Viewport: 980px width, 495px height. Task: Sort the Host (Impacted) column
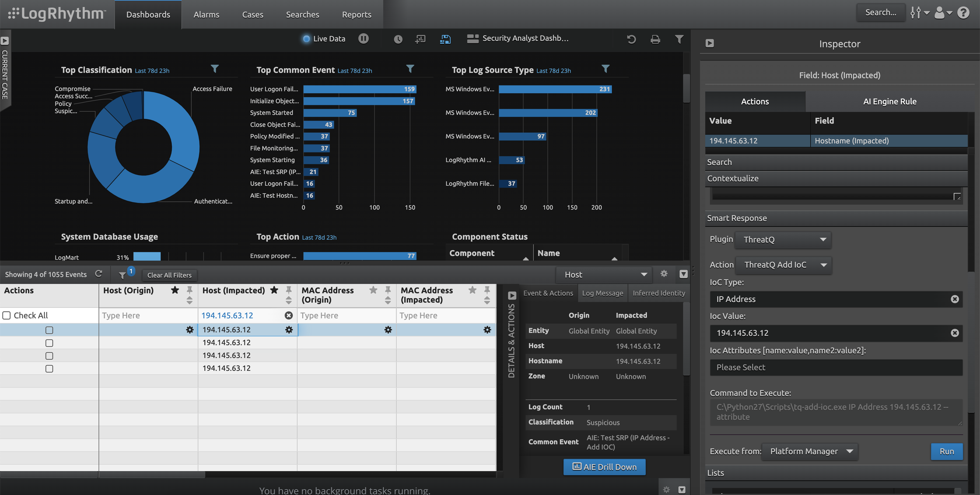[289, 300]
